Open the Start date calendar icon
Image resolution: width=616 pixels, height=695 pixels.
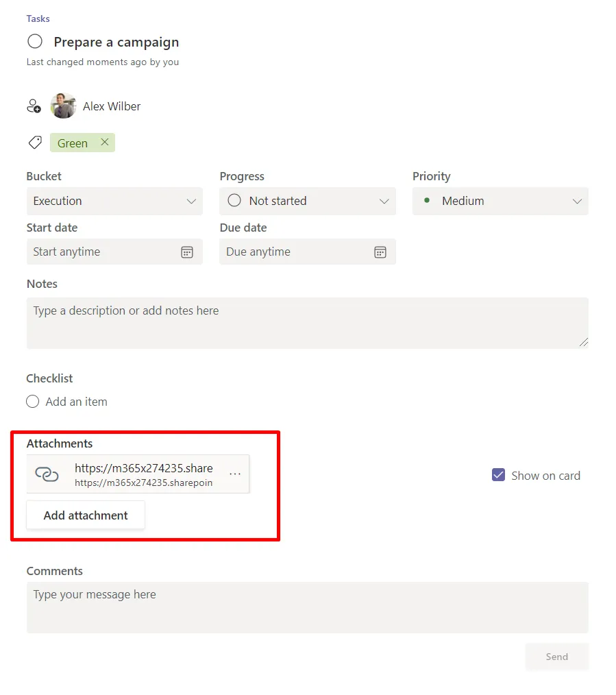187,252
